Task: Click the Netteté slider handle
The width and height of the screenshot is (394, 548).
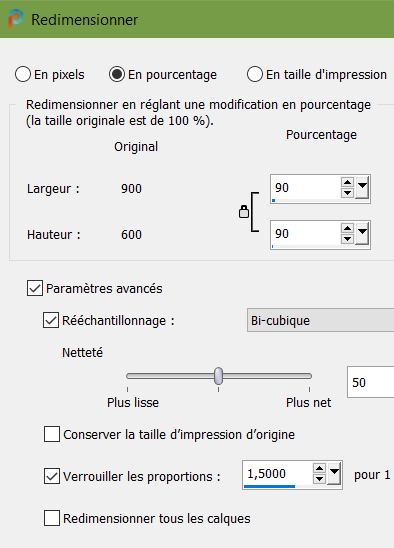Action: (x=219, y=376)
